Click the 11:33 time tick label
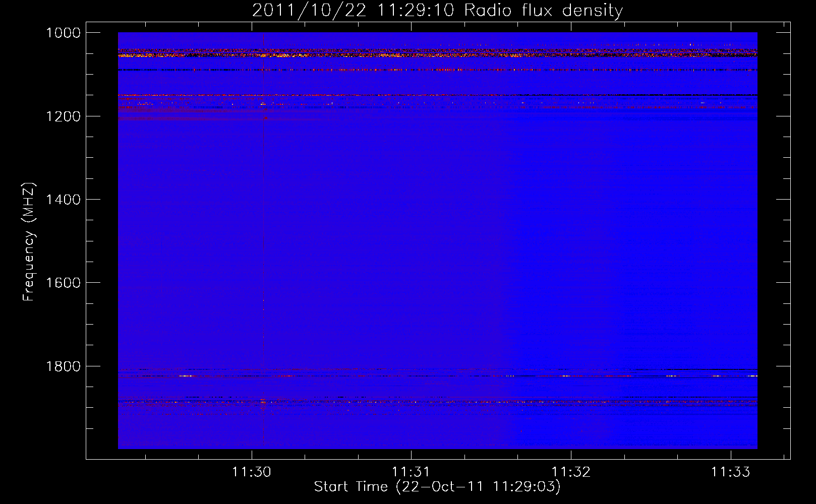The image size is (816, 504). click(x=731, y=472)
